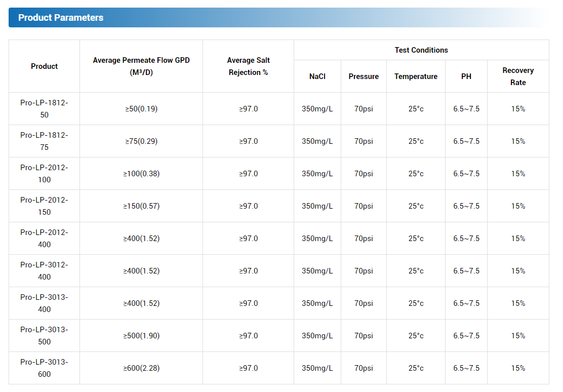Screen dimensions: 563x392
Task: Click ≥400(1.52) in the Pro-LP-3012-400 row
Action: [141, 270]
